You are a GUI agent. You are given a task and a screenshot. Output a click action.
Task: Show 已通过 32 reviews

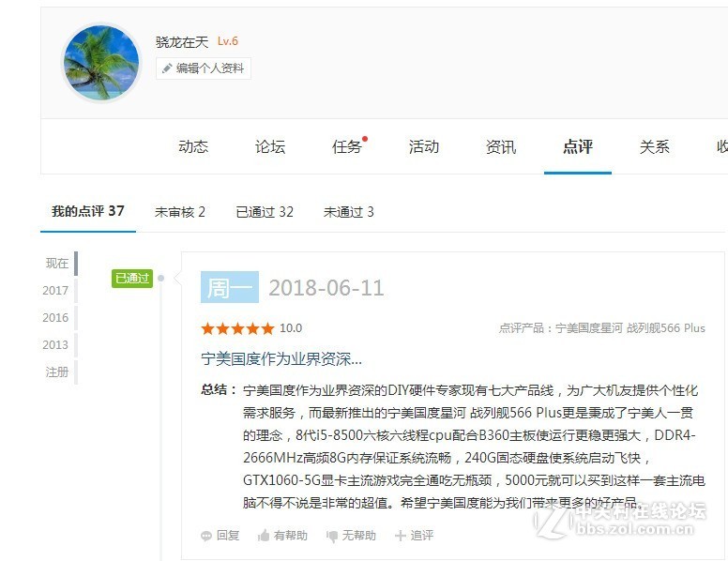tap(265, 212)
